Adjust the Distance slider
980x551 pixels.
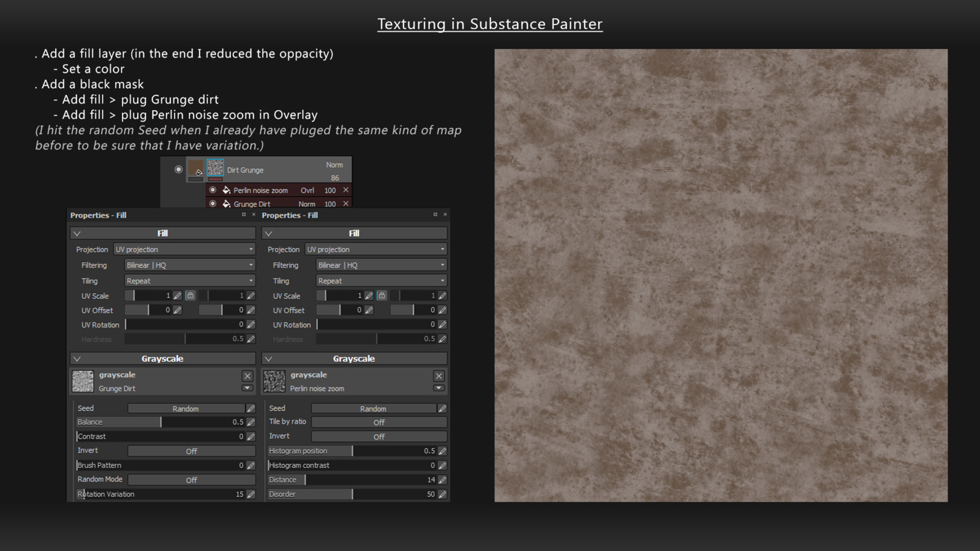tap(352, 480)
